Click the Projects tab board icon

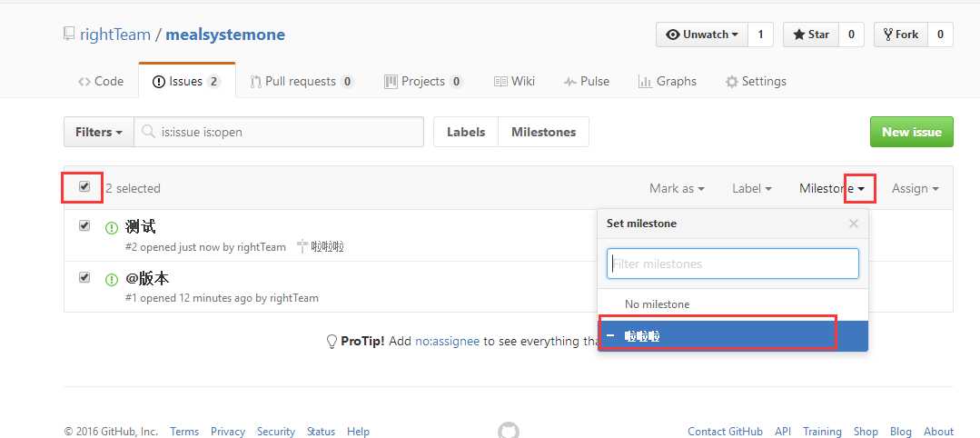coord(391,82)
